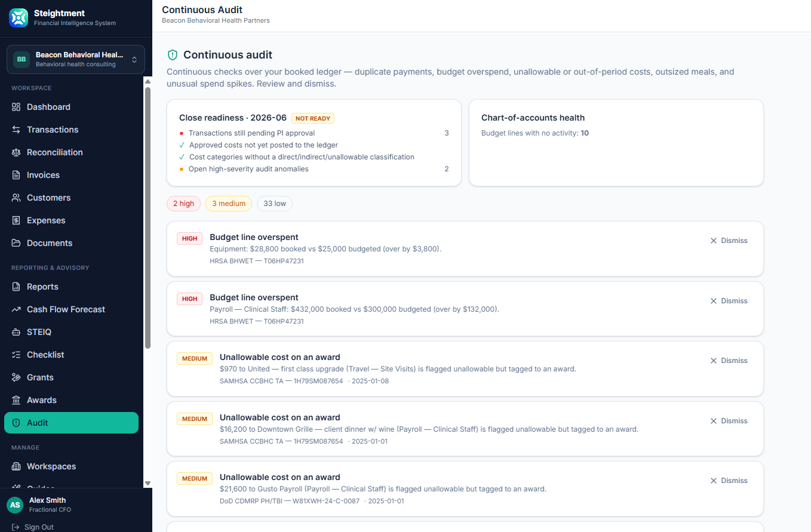The width and height of the screenshot is (811, 532).
Task: Click the Steightment logo icon
Action: tap(19, 18)
